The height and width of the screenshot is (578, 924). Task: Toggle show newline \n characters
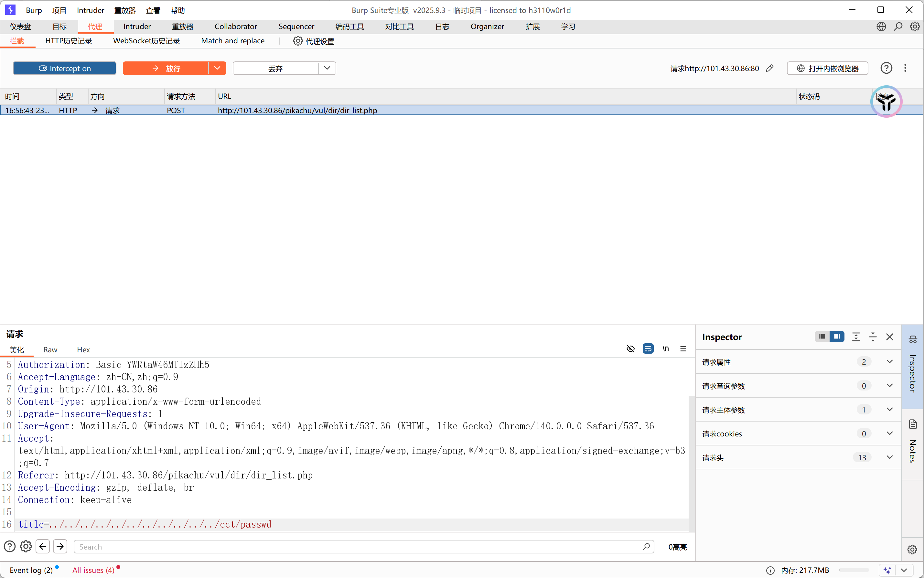tap(666, 348)
